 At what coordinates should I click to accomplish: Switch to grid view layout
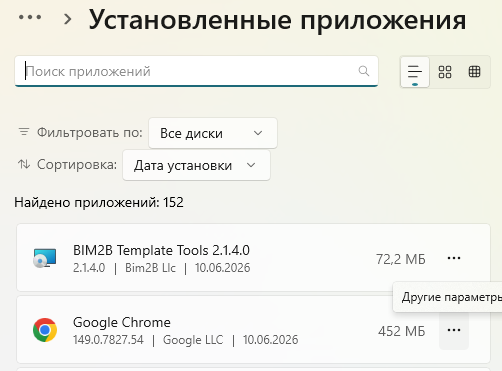tap(445, 72)
